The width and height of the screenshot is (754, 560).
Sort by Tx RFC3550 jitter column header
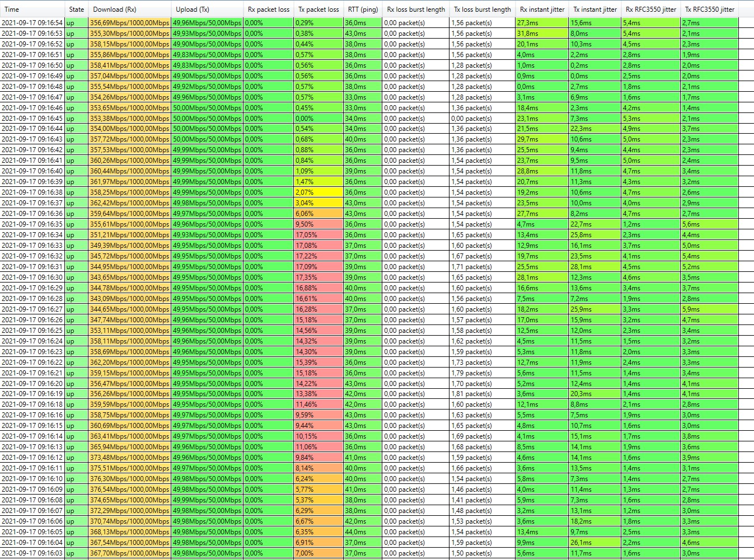(710, 10)
